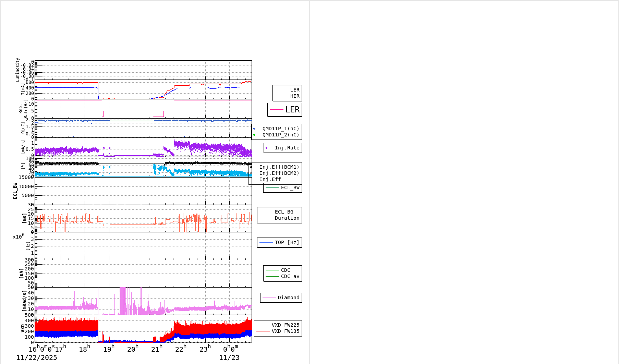Click the 10000 tick on the ECL_BW axis

pyautogui.click(x=26, y=186)
